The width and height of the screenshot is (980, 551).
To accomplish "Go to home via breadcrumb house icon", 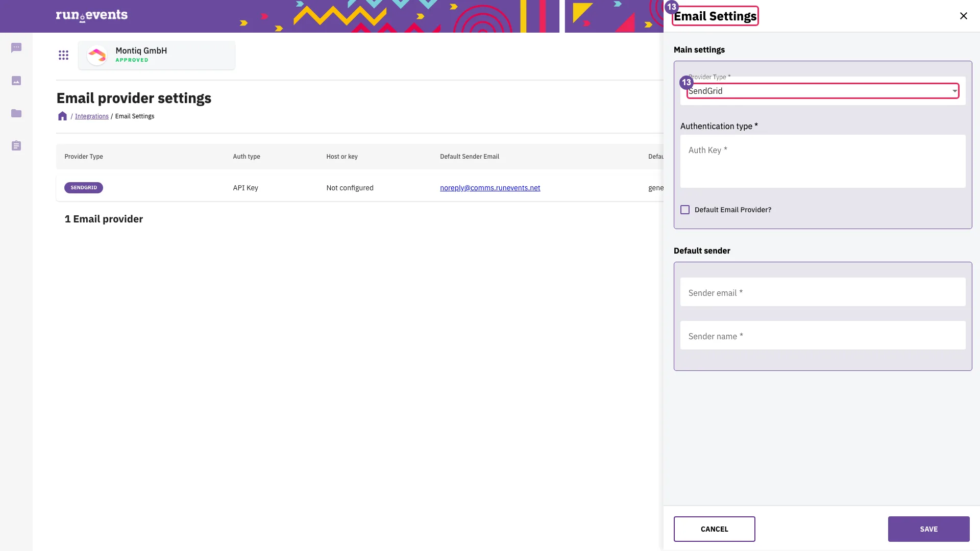I will [x=62, y=116].
